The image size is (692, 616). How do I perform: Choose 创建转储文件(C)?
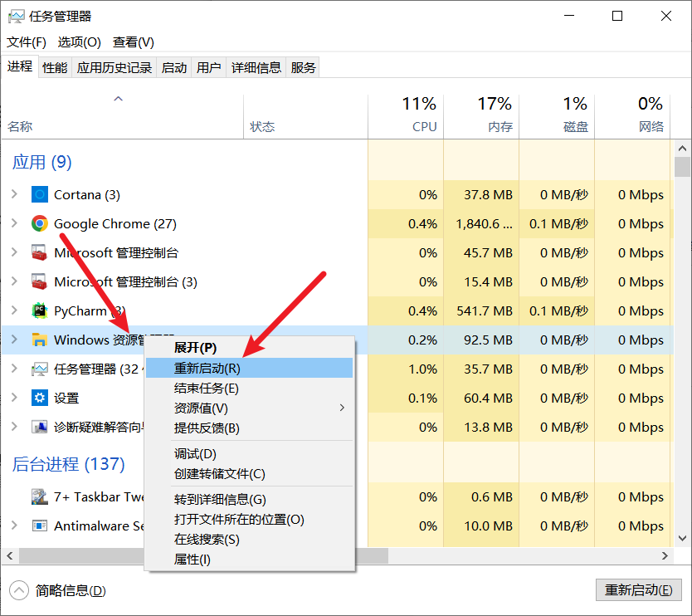click(x=250, y=474)
